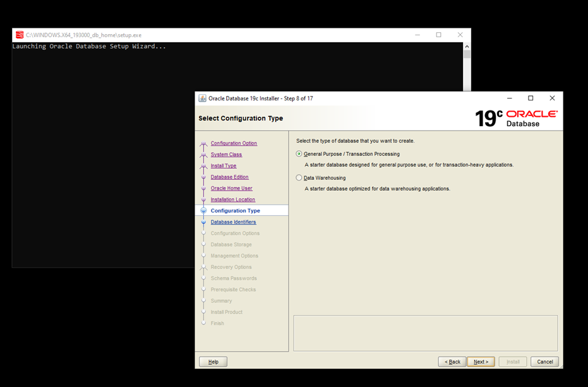Image resolution: width=588 pixels, height=387 pixels.
Task: Click the disabled Recovery Options step
Action: pos(231,267)
